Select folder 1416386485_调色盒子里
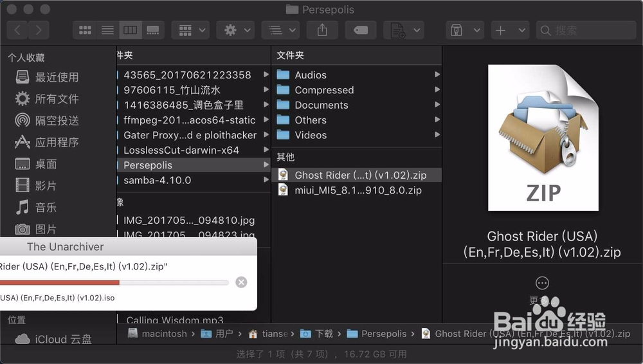Image resolution: width=643 pixels, height=364 pixels. (193, 105)
